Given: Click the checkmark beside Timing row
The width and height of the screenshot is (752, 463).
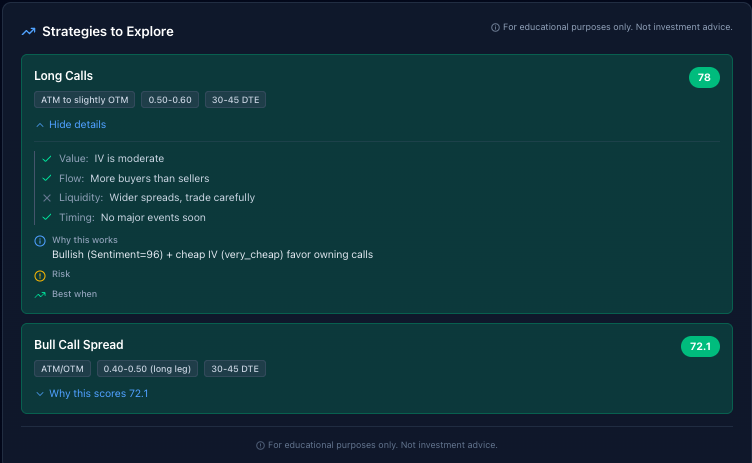Looking at the screenshot, I should click(47, 217).
